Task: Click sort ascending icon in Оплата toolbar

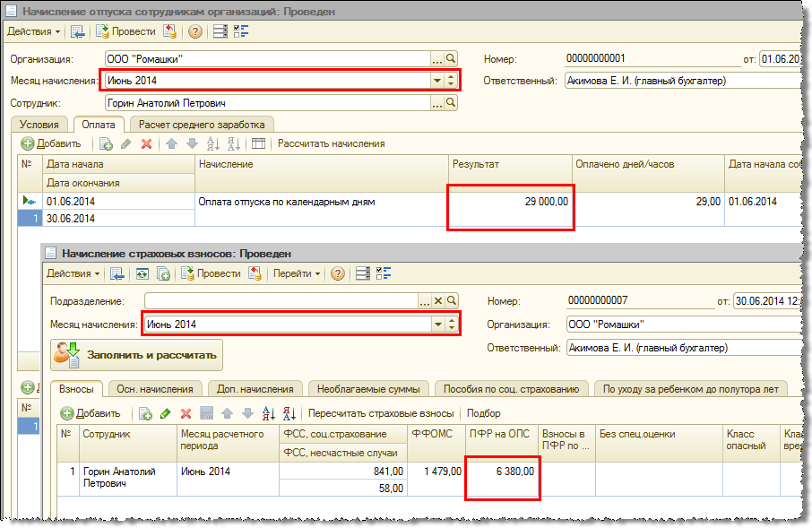Action: [212, 143]
